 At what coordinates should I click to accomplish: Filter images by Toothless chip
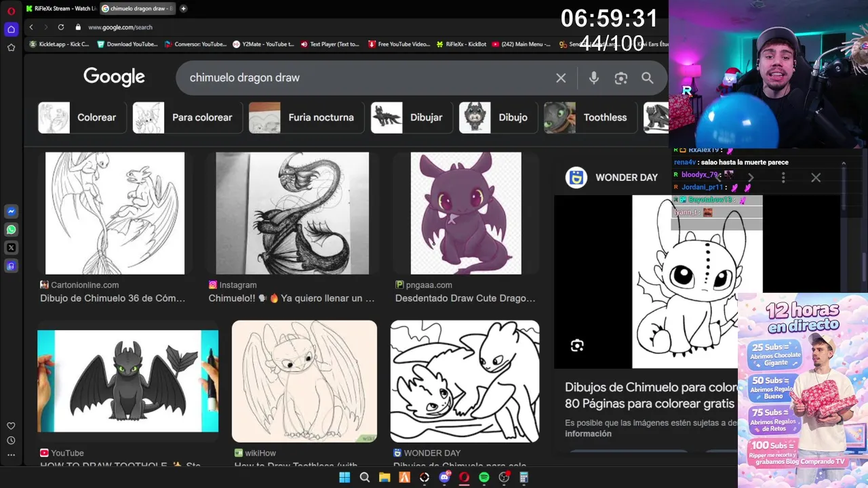click(590, 118)
